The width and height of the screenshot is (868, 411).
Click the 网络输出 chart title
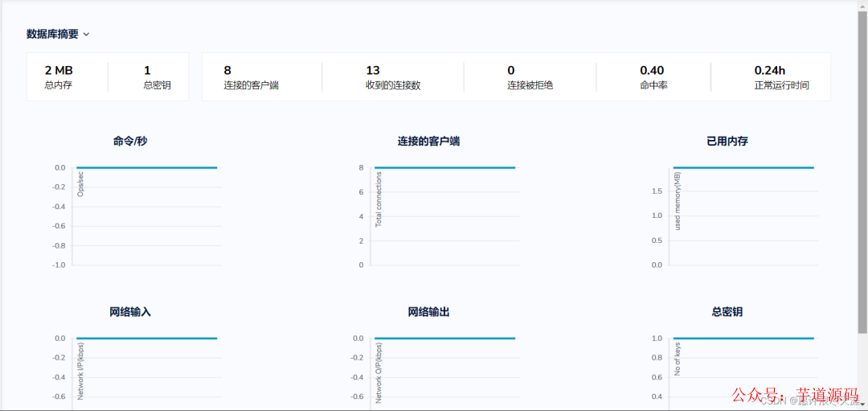pyautogui.click(x=428, y=312)
